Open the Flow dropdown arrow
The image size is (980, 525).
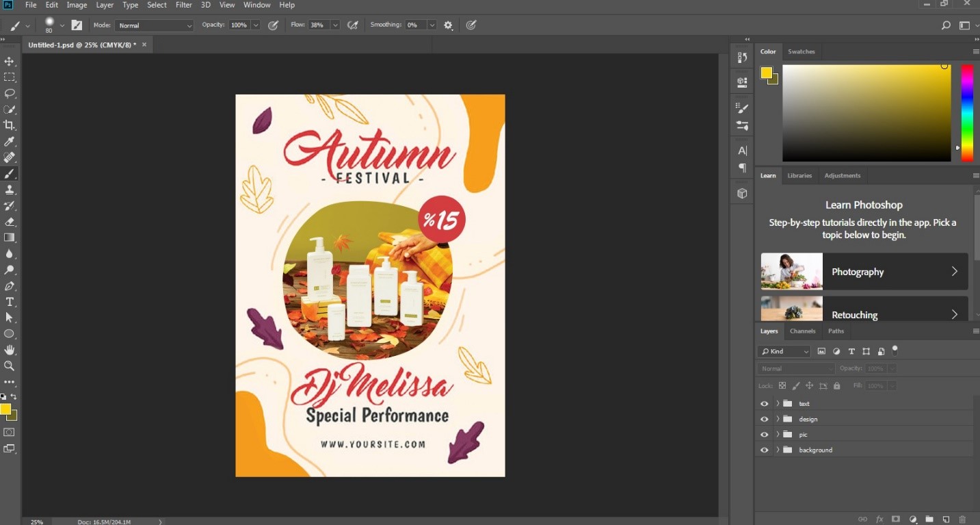point(335,25)
